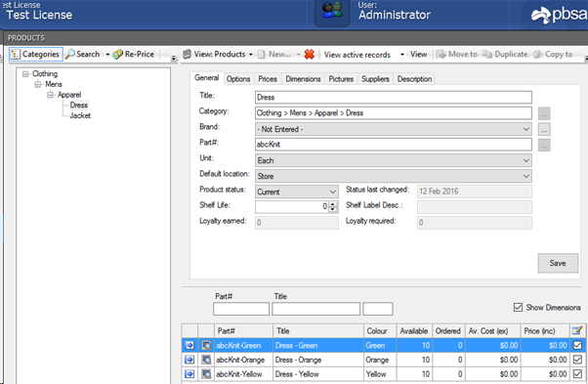Click into the Title field
The width and height of the screenshot is (588, 384).
pos(394,97)
